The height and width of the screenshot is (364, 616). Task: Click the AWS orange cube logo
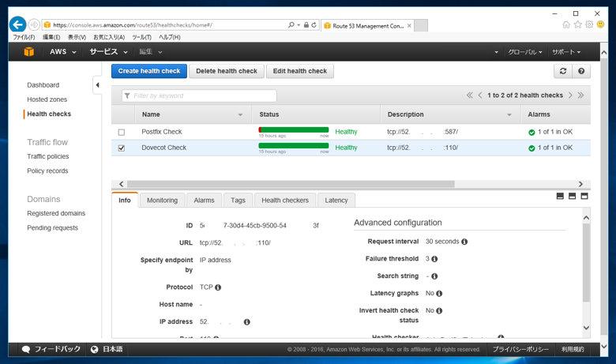(x=28, y=52)
